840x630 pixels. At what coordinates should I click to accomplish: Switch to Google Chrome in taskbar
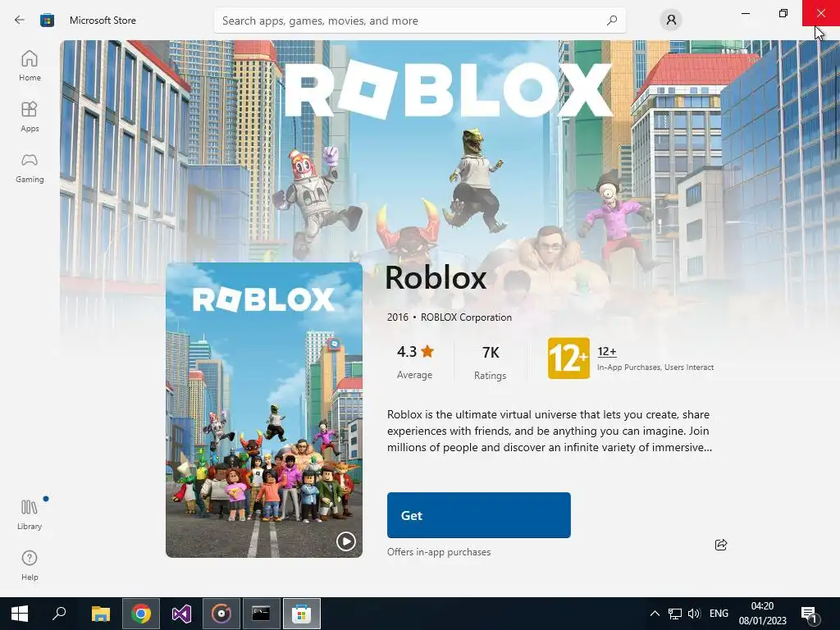click(x=141, y=614)
